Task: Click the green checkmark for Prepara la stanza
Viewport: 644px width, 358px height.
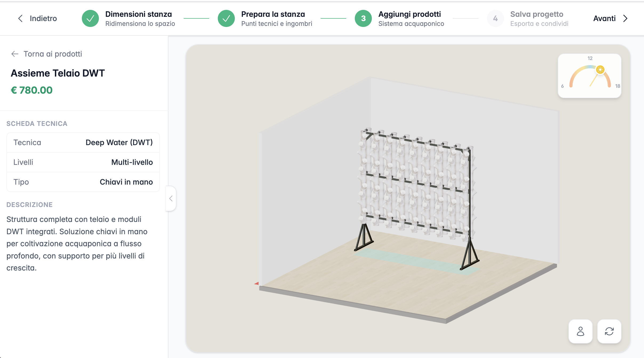Action: point(226,18)
